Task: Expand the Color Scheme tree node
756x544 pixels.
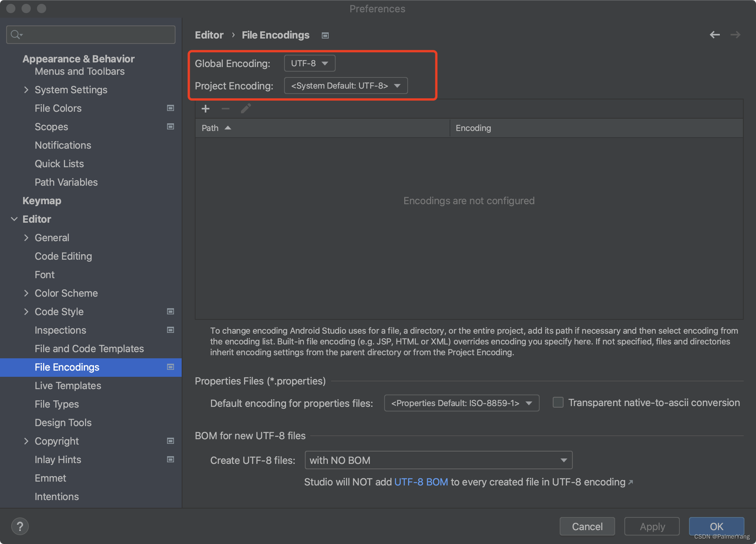Action: pos(26,293)
